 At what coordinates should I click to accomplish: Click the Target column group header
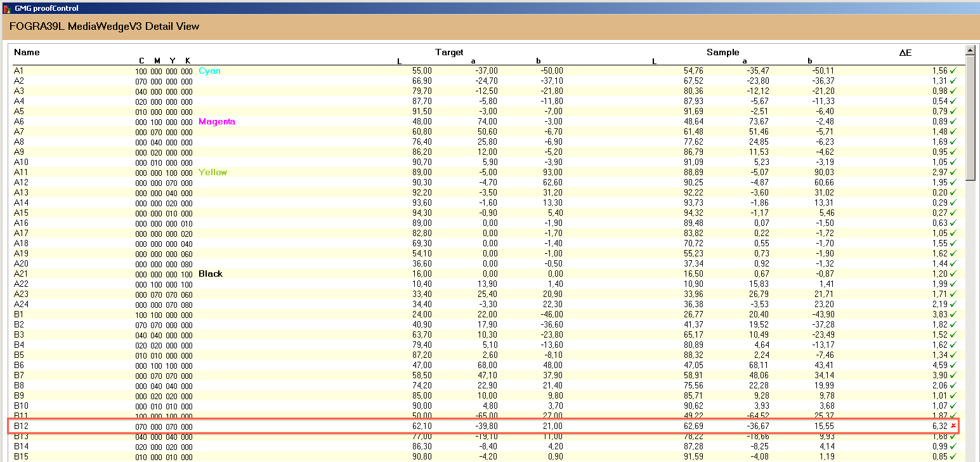pyautogui.click(x=449, y=52)
